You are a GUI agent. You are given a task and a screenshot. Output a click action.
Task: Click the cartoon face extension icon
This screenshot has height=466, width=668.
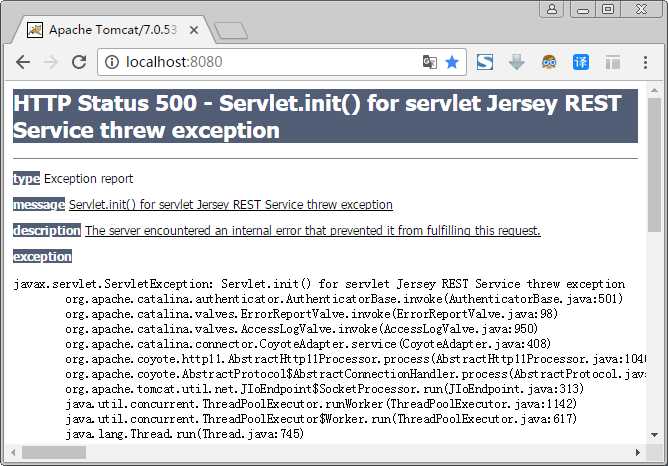[549, 62]
